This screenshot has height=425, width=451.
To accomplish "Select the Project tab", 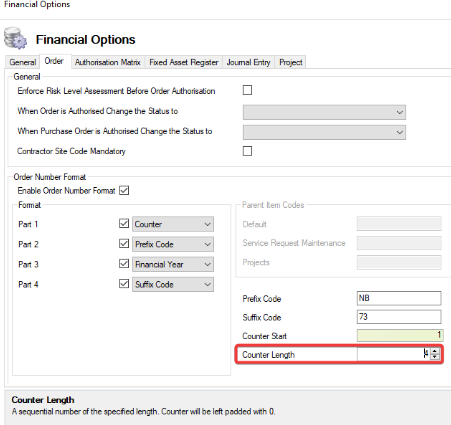I will [291, 62].
